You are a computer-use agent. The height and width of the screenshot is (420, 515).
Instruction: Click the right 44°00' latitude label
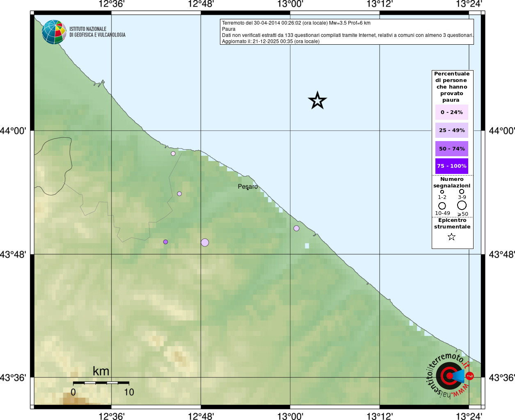(x=502, y=131)
